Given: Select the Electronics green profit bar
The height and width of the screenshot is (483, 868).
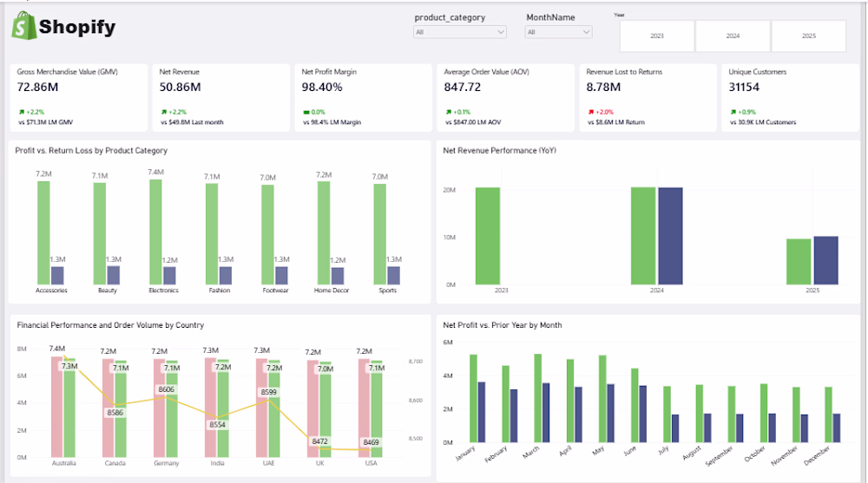Looking at the screenshot, I should pyautogui.click(x=155, y=232).
